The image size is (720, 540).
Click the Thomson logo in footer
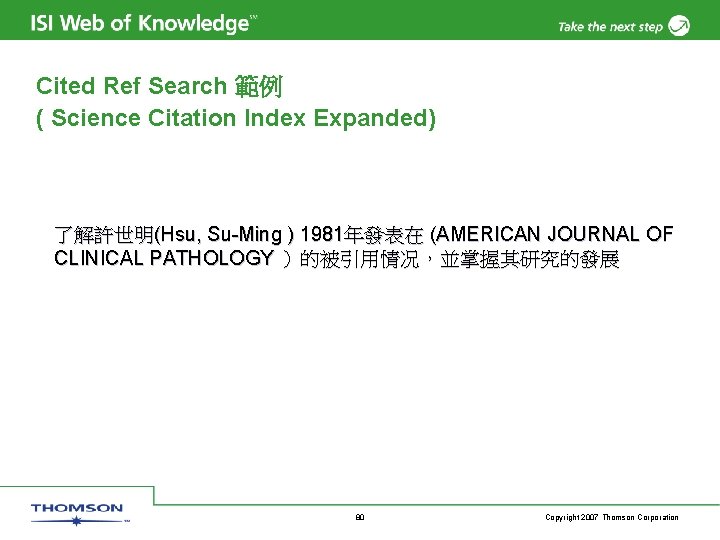pos(79,514)
